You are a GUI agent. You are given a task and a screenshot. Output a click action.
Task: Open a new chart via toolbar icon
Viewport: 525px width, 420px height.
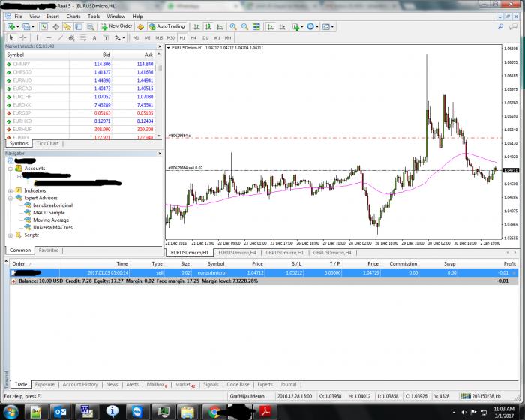[x=11, y=26]
